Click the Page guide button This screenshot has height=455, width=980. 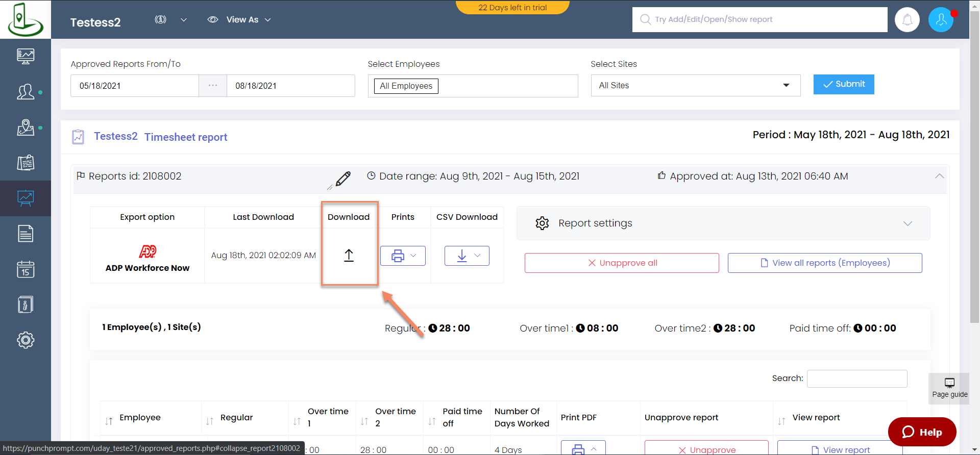949,388
